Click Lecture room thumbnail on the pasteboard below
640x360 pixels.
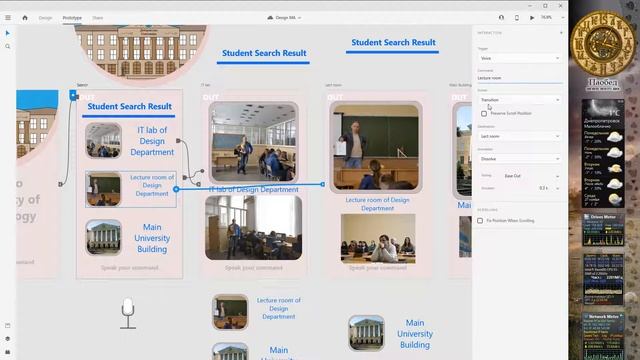click(230, 312)
